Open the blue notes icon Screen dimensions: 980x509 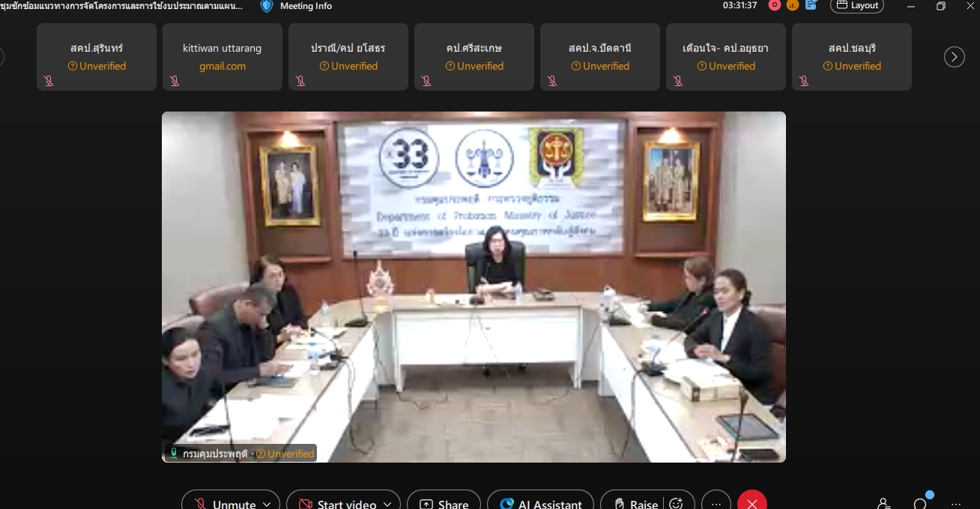coord(811,5)
